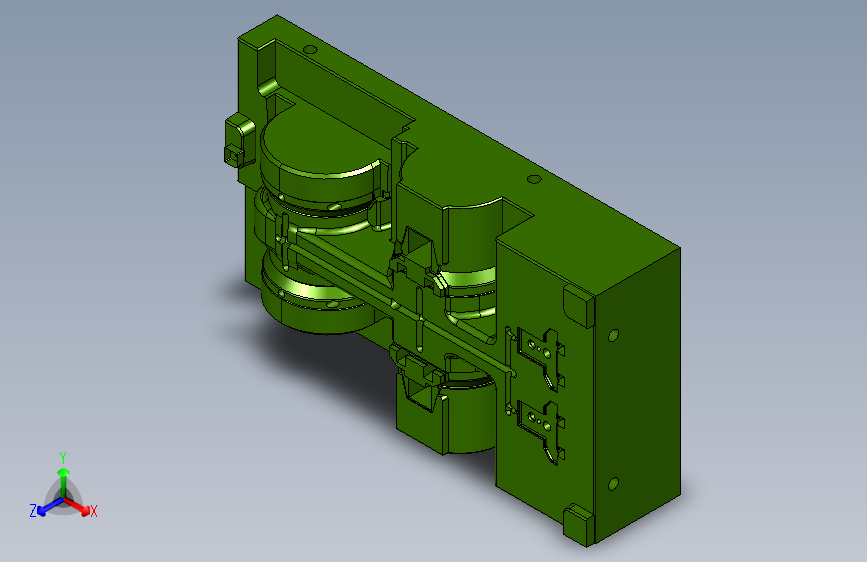Select the lower hole on the right side face
The height and width of the screenshot is (562, 867).
point(613,484)
